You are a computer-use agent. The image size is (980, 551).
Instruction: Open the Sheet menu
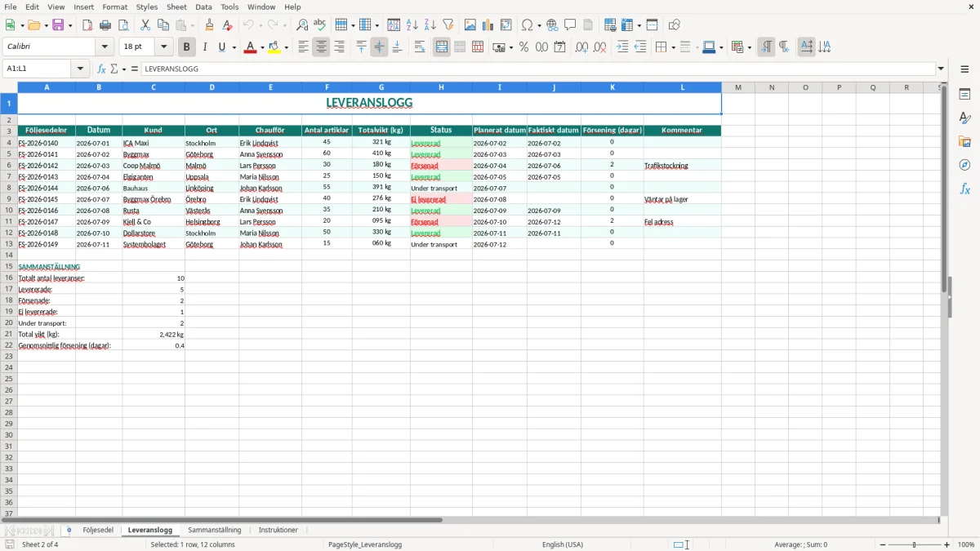point(176,7)
